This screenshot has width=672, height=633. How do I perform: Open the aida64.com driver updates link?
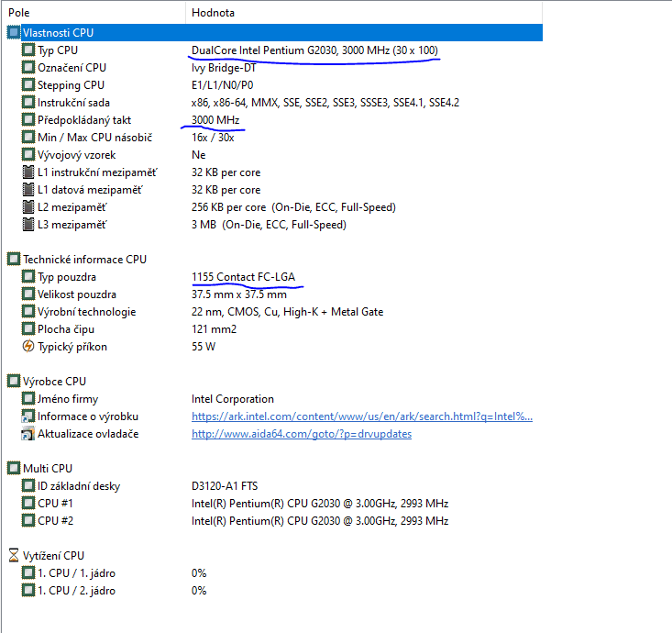[x=302, y=434]
